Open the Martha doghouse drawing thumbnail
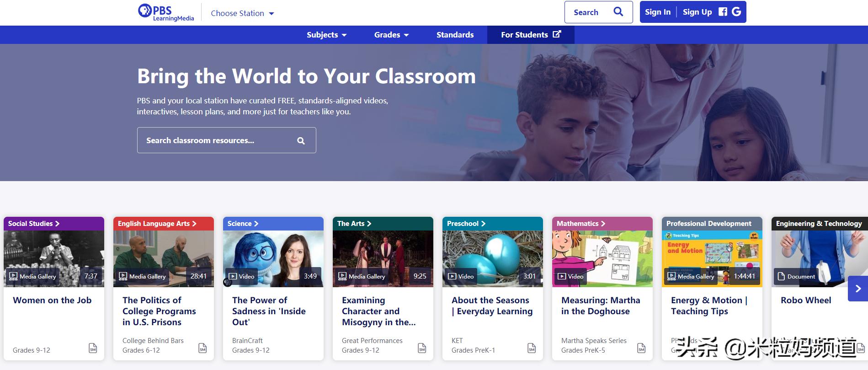The width and height of the screenshot is (868, 370). pos(602,258)
